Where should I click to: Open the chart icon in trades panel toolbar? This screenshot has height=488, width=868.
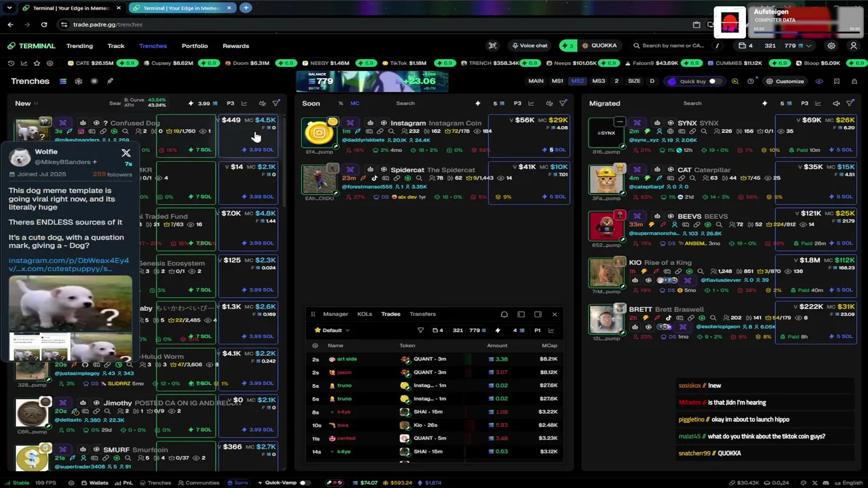(x=551, y=331)
